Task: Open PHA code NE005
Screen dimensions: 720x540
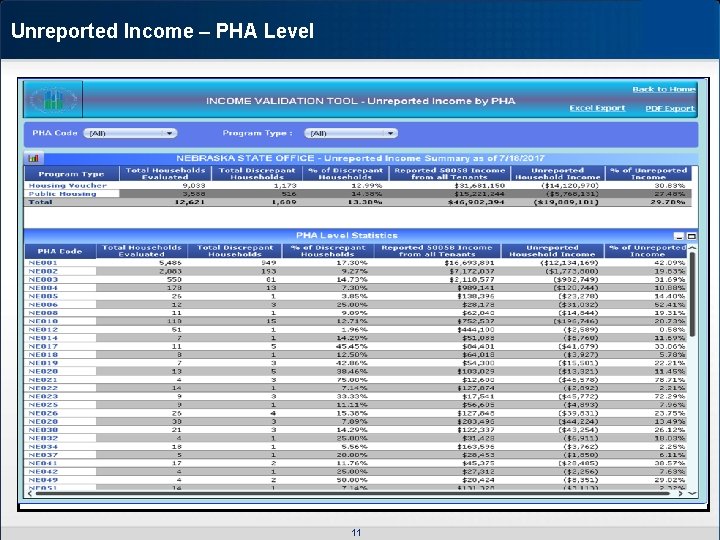Action: 43,296
